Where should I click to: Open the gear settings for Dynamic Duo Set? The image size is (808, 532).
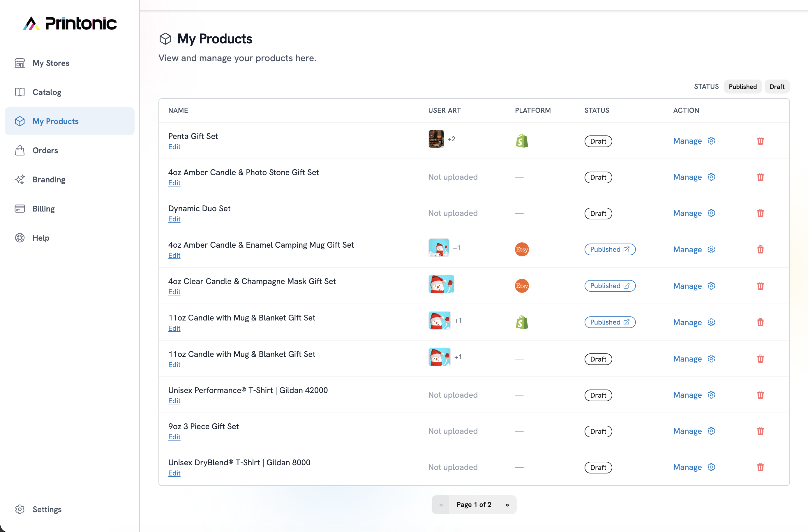[712, 213]
